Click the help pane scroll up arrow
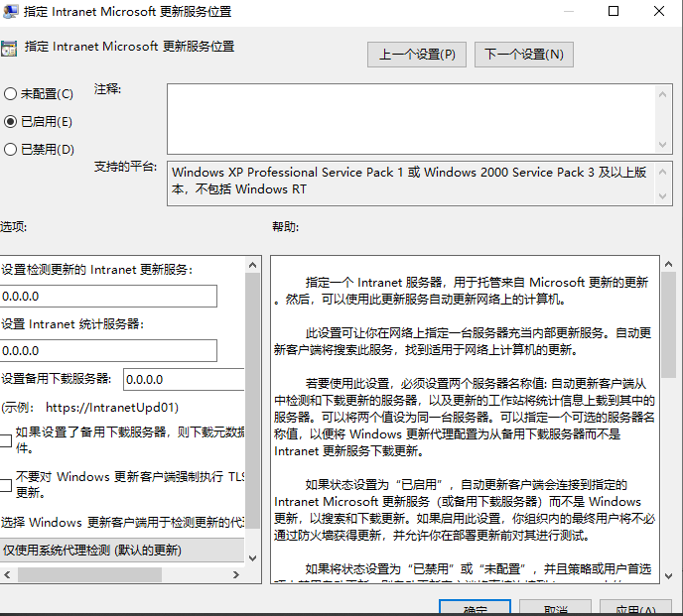The height and width of the screenshot is (616, 683). coord(669,264)
